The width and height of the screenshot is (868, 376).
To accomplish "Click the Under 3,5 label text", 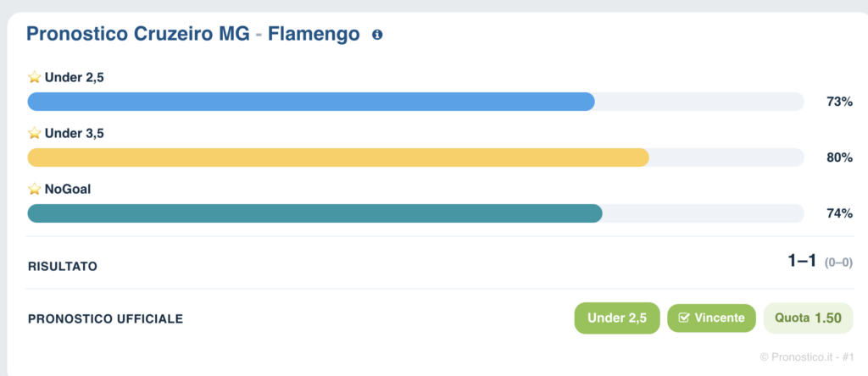I will point(75,133).
